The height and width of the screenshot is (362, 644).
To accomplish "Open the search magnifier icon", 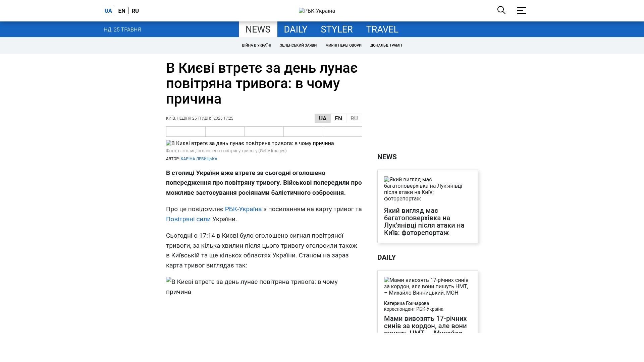I will click(501, 10).
